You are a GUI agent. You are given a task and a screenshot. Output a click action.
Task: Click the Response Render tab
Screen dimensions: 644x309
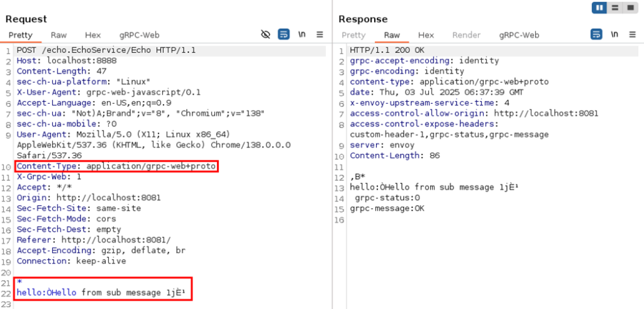pyautogui.click(x=466, y=35)
